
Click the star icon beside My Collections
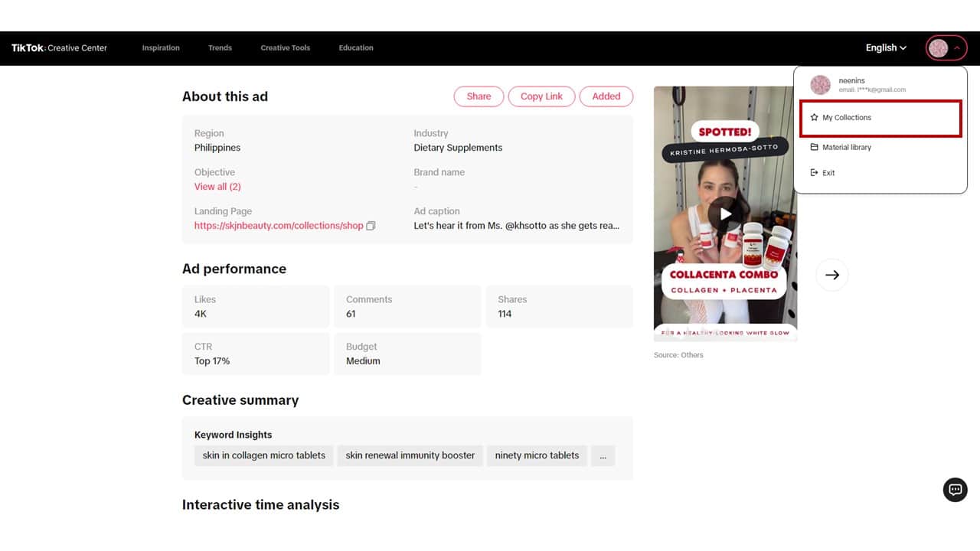[815, 118]
